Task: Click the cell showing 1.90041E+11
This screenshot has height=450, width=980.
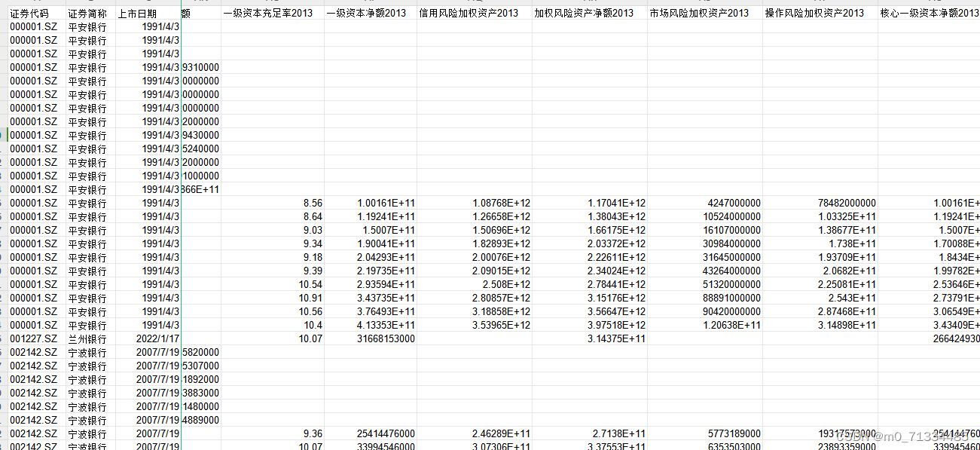Action: tap(371, 243)
